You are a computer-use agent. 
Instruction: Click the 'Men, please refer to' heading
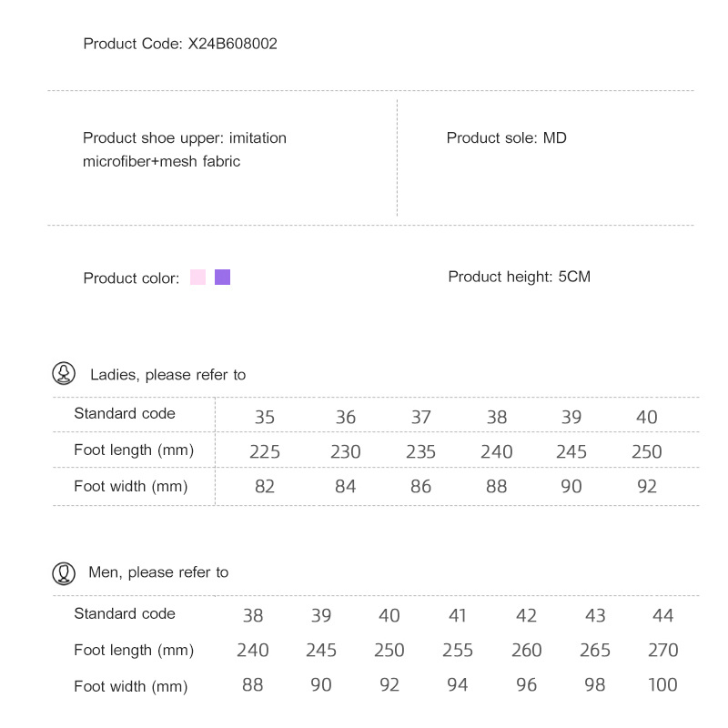(158, 572)
